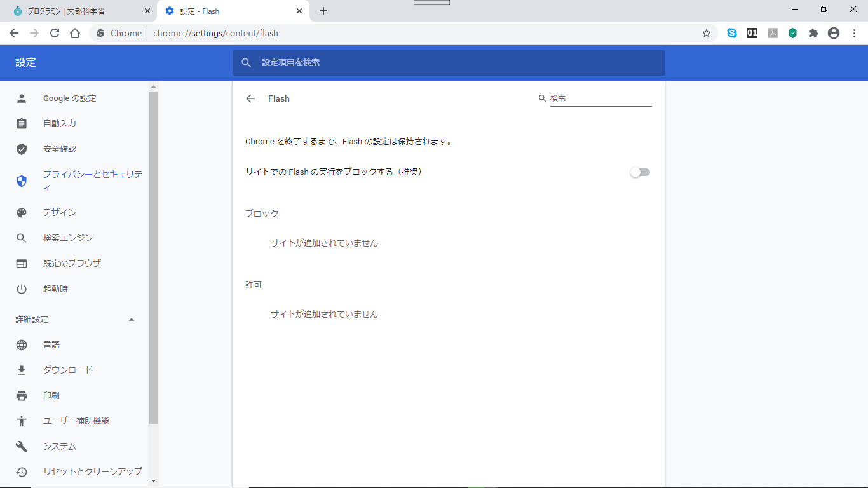This screenshot has width=868, height=488.
Task: Open デザイン settings
Action: click(60, 212)
